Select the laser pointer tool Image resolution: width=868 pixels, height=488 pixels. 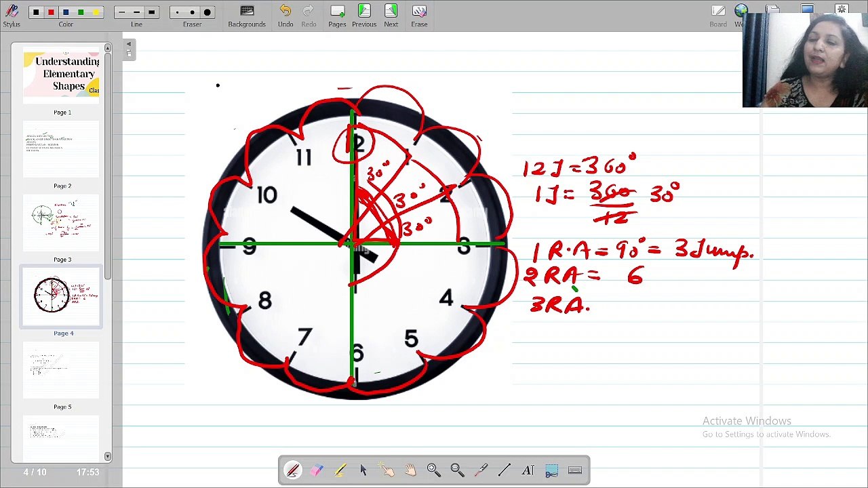[481, 470]
